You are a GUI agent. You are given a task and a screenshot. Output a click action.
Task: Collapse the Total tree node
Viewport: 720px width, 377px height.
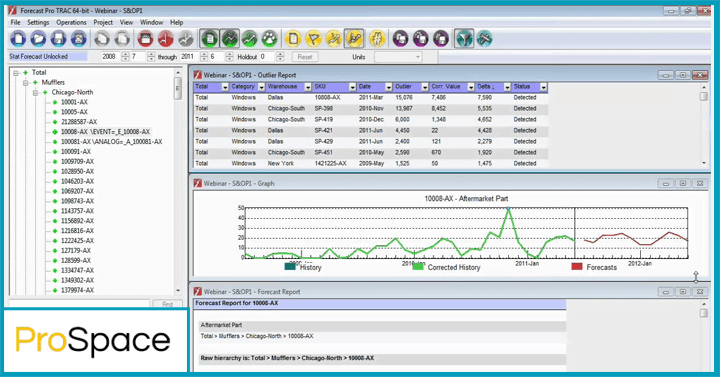click(x=16, y=73)
